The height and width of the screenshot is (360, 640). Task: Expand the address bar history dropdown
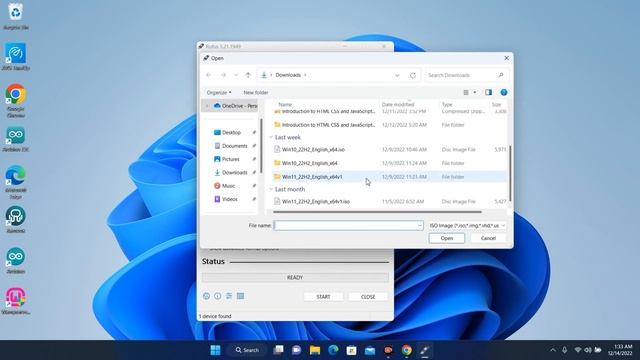point(397,75)
